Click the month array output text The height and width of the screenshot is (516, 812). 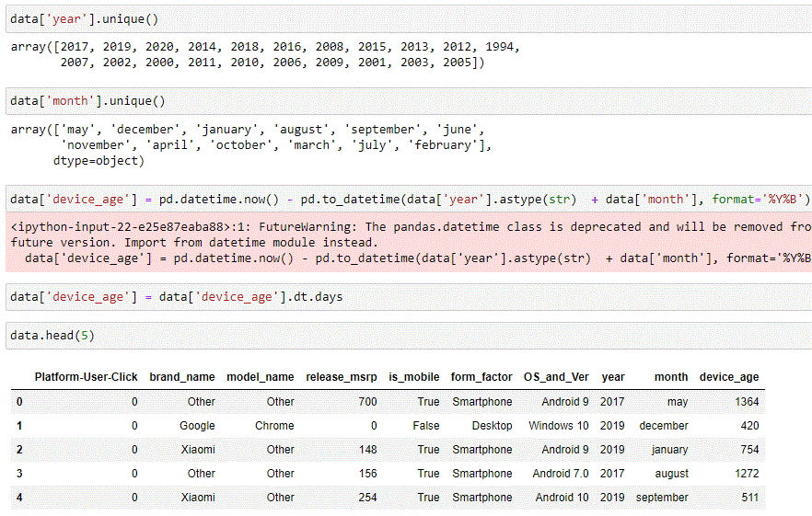point(250,145)
